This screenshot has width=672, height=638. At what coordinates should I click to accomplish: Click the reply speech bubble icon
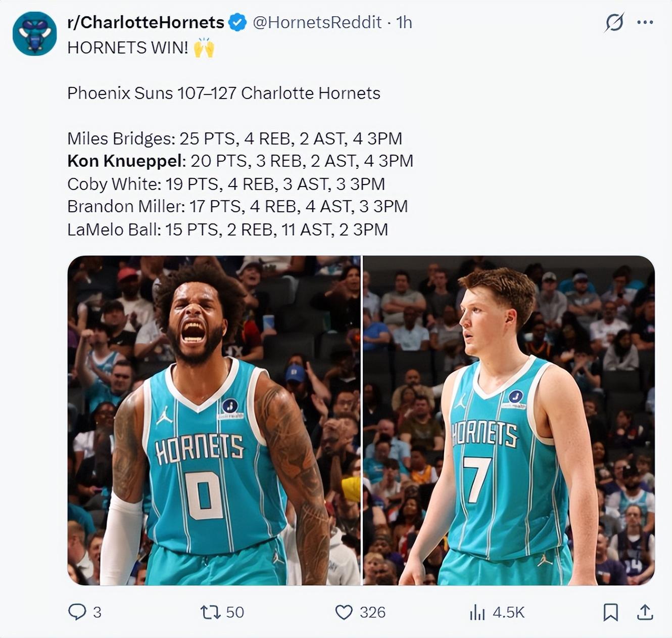point(77,612)
